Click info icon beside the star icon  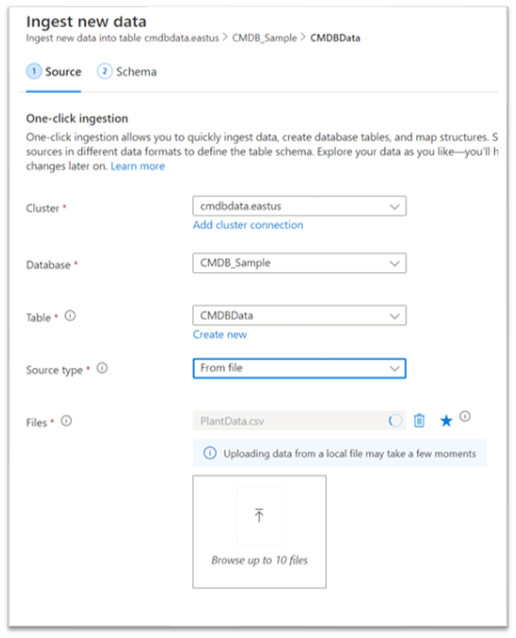coord(465,416)
